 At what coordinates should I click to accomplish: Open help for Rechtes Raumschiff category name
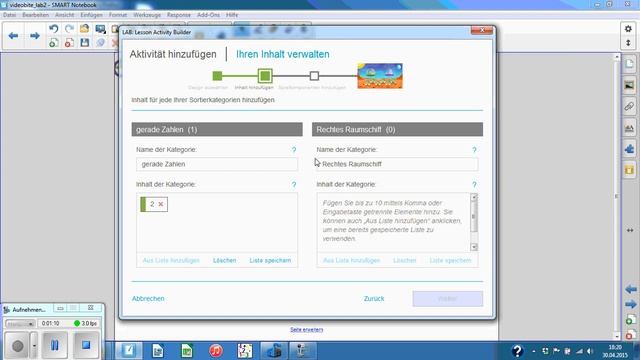click(474, 150)
